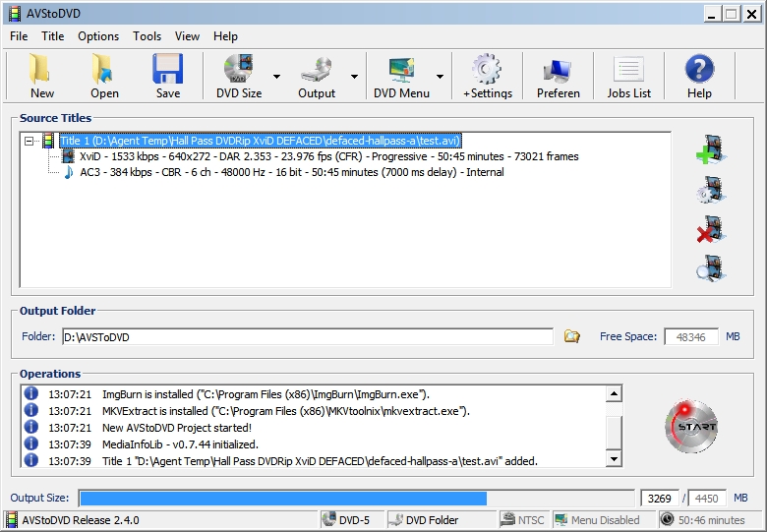Expand the DVD Menu dropdown arrow
This screenshot has height=532, width=767.
(440, 77)
